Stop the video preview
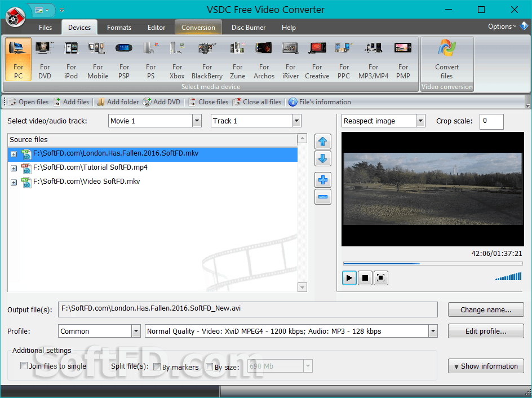 coord(365,278)
